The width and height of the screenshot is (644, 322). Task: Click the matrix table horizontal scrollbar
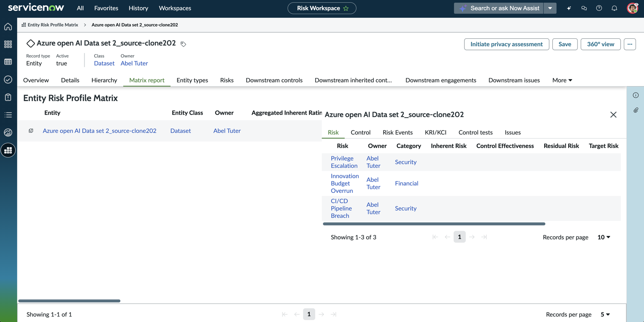tap(69, 301)
